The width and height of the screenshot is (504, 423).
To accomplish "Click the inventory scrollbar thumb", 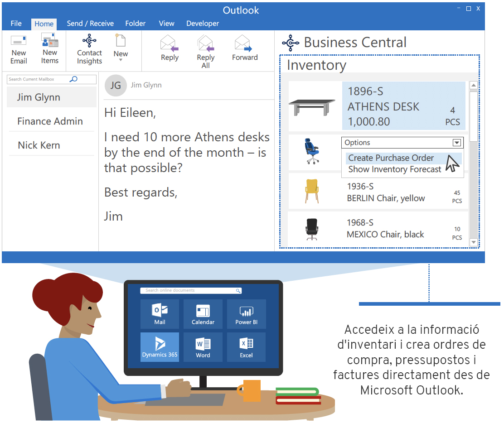I will coord(474,116).
